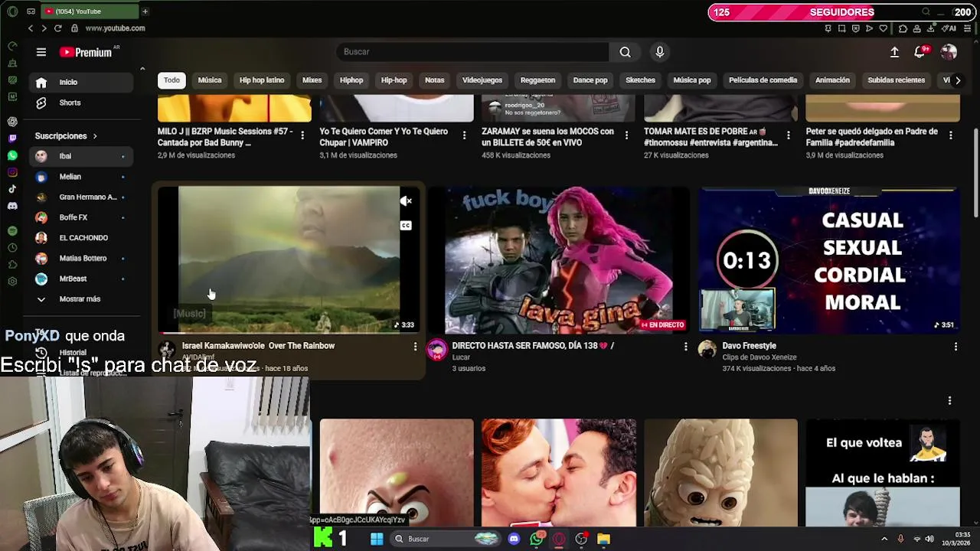Open the upload/create video icon
The width and height of the screenshot is (980, 551).
pos(894,52)
